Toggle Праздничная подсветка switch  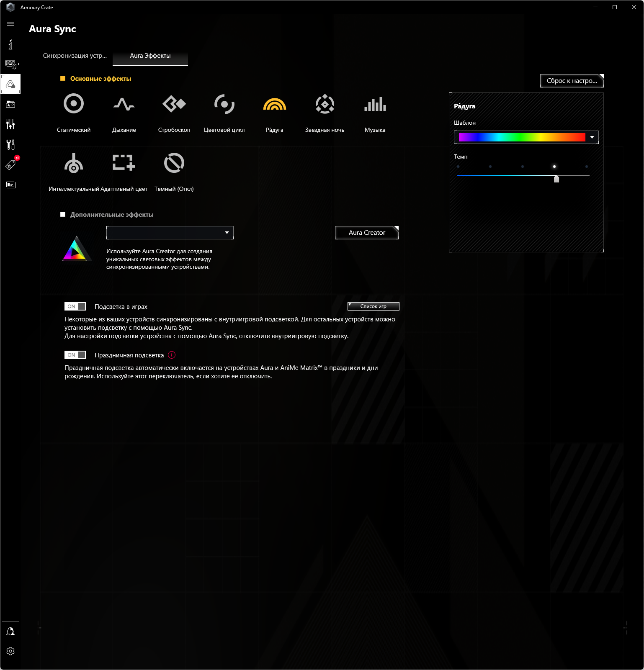[75, 355]
